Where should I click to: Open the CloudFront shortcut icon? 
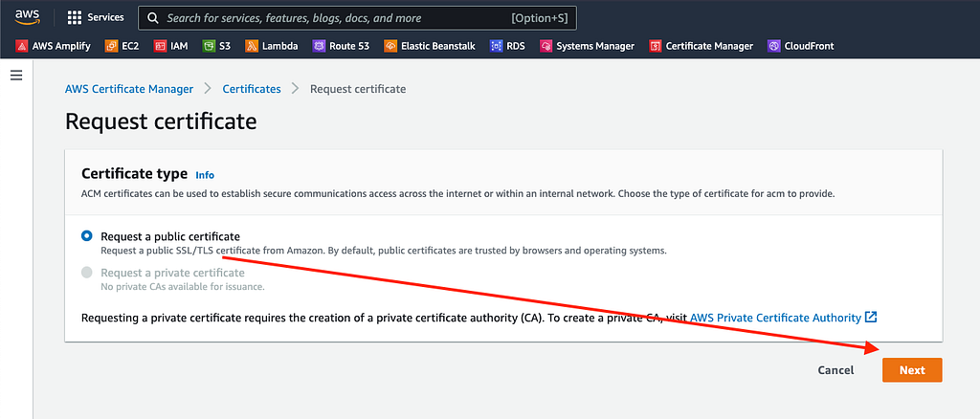[774, 46]
